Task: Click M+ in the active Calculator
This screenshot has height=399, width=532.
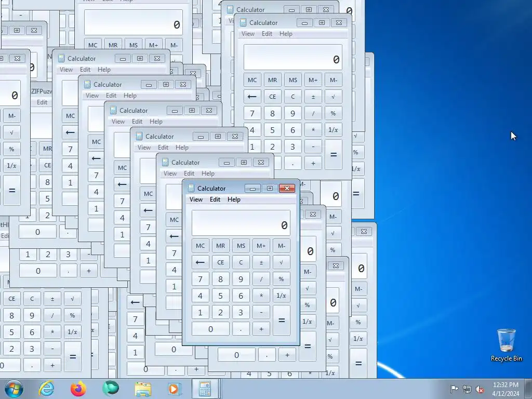Action: tap(261, 246)
